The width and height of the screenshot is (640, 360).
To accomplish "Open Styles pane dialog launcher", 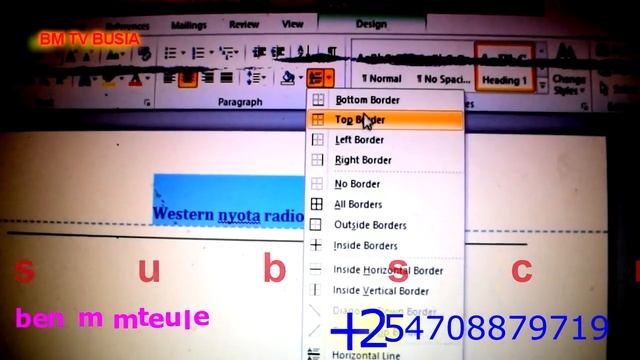I will (x=584, y=106).
